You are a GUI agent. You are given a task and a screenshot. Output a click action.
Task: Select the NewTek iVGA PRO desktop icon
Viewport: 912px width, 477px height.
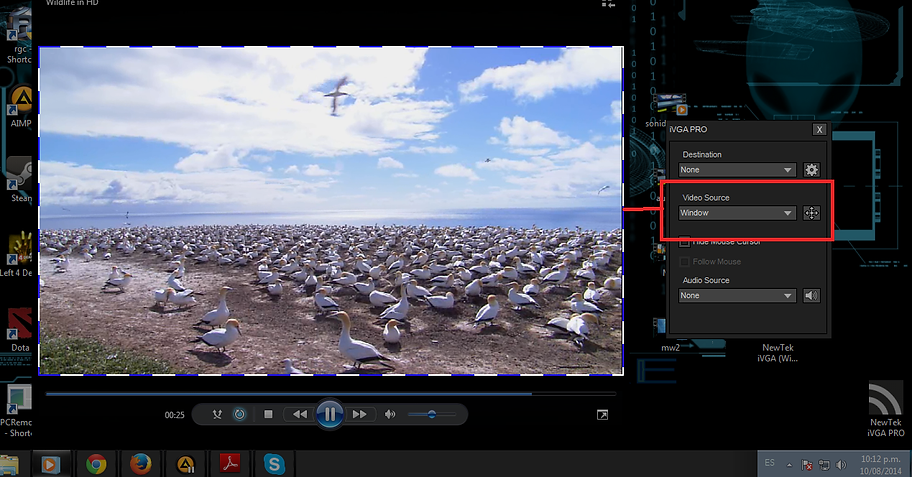(885, 408)
